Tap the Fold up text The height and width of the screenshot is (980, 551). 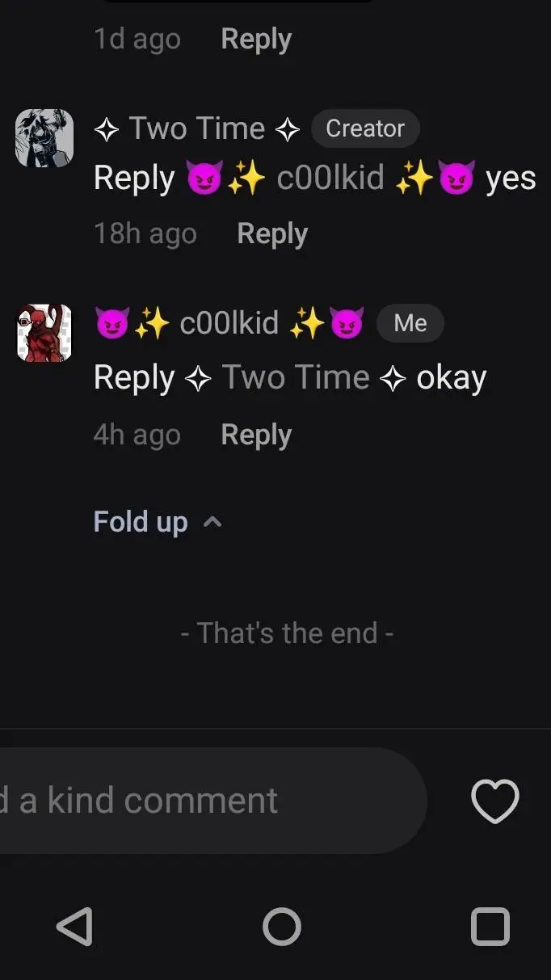click(141, 522)
